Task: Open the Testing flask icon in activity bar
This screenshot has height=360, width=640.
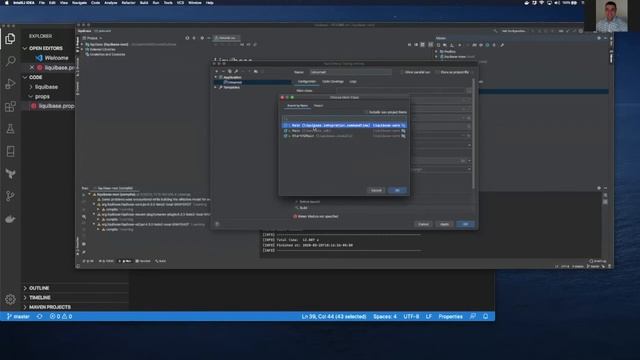Action: tap(10, 129)
